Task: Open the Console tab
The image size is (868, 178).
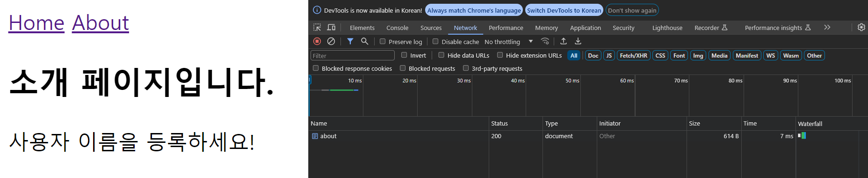Action: (397, 28)
